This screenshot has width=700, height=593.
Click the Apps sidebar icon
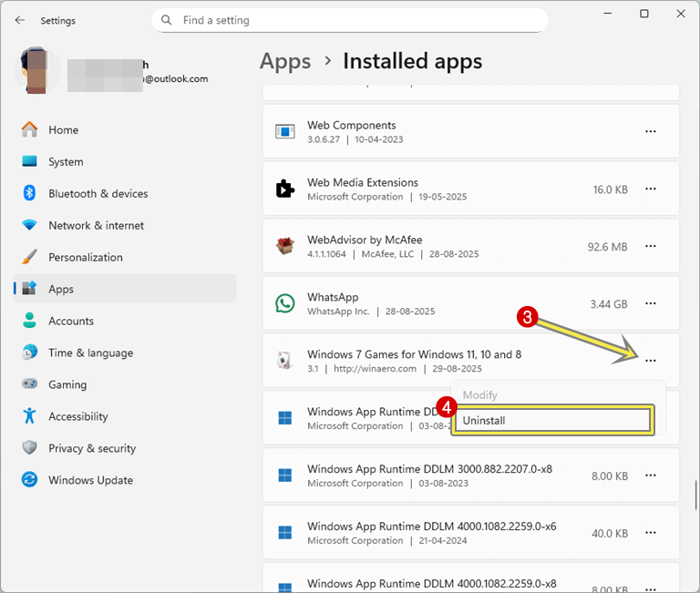point(29,289)
